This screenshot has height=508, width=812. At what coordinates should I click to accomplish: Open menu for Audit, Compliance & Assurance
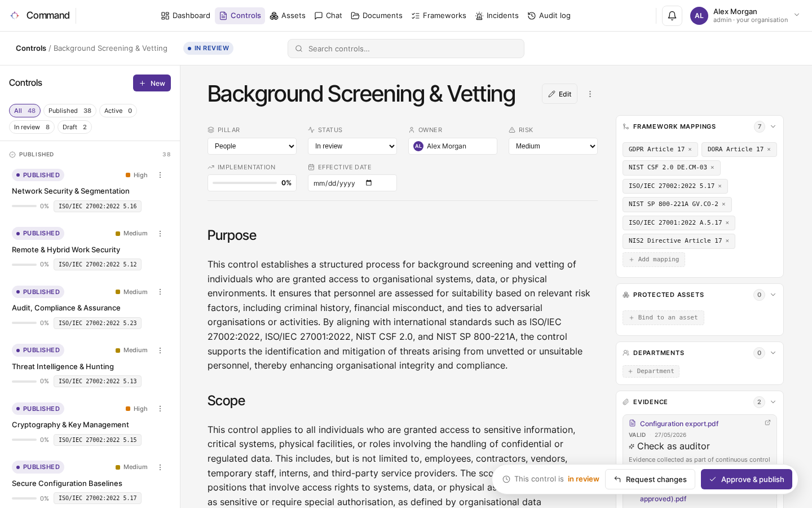click(160, 292)
